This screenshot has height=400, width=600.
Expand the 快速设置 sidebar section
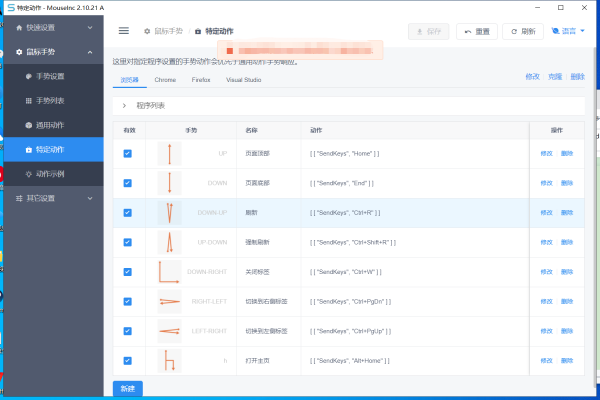pos(54,28)
